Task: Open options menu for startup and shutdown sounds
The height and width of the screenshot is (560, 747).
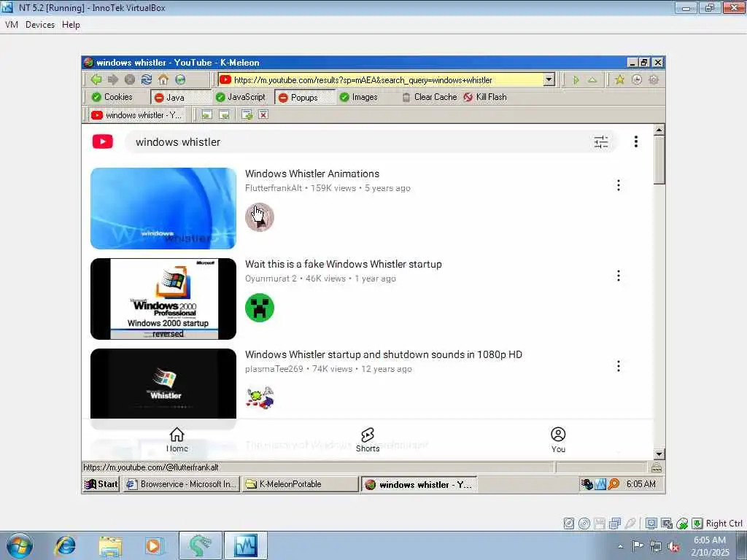Action: pyautogui.click(x=619, y=366)
